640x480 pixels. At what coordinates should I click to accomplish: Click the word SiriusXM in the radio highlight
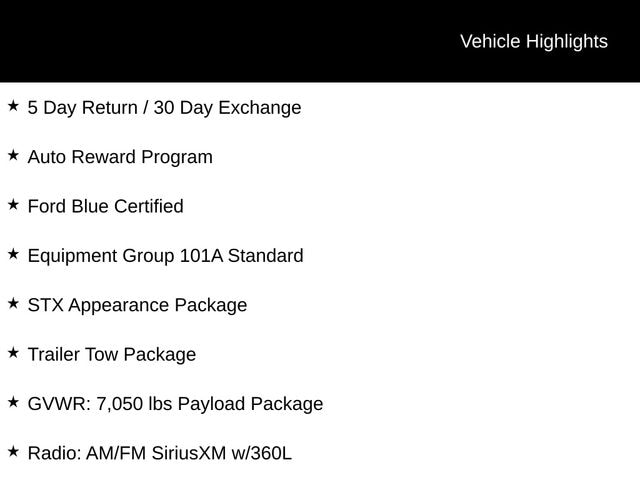[x=189, y=453]
